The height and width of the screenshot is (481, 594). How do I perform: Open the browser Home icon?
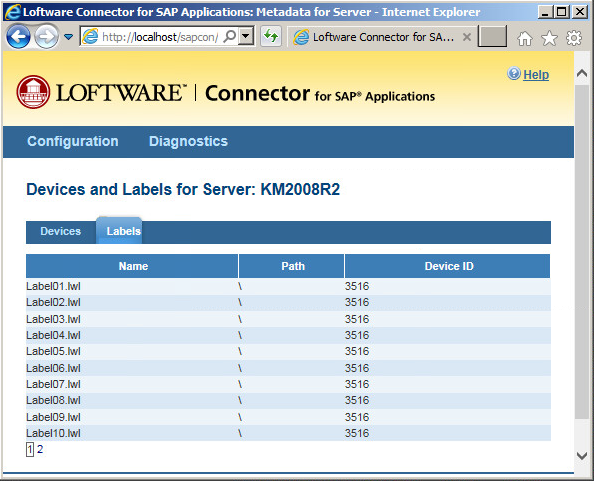525,37
